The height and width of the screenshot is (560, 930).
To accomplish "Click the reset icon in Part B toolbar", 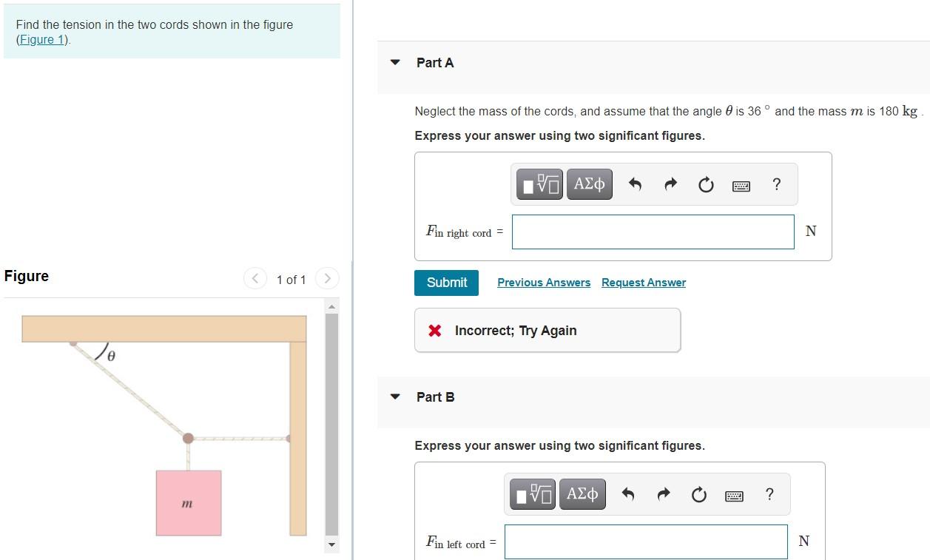I will (699, 495).
